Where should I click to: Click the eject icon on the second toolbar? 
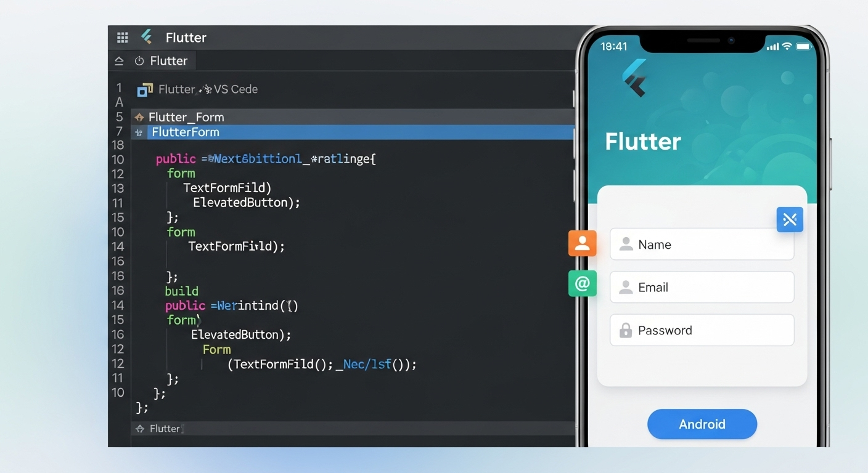click(120, 60)
